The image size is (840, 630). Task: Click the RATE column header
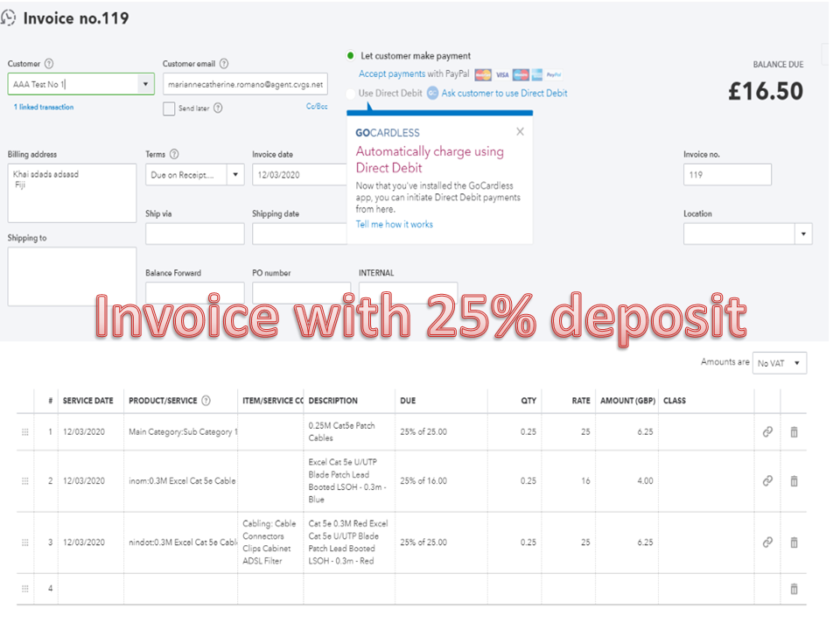click(x=581, y=401)
